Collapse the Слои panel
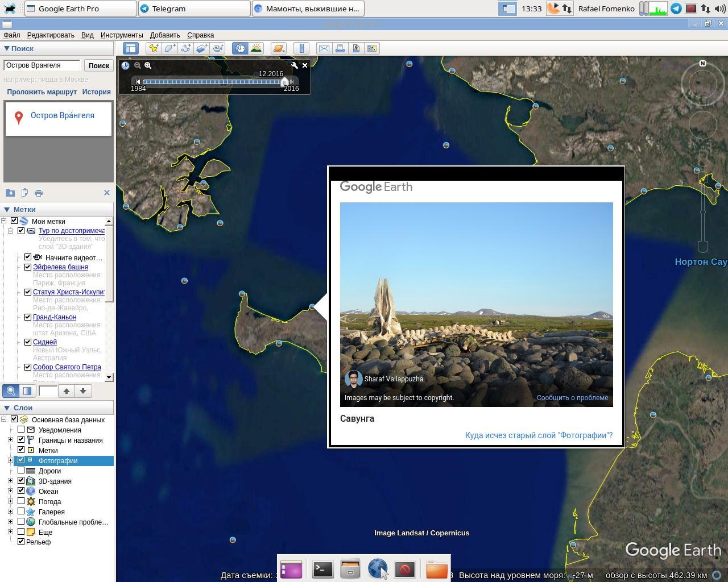Screen dimensions: 728x582 point(7,408)
